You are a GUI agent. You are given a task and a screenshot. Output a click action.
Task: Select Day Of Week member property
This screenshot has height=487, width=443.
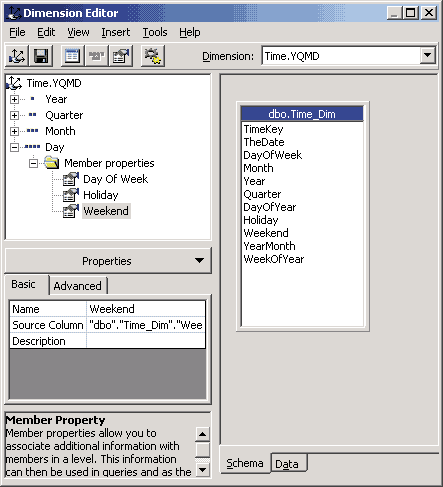pos(115,179)
